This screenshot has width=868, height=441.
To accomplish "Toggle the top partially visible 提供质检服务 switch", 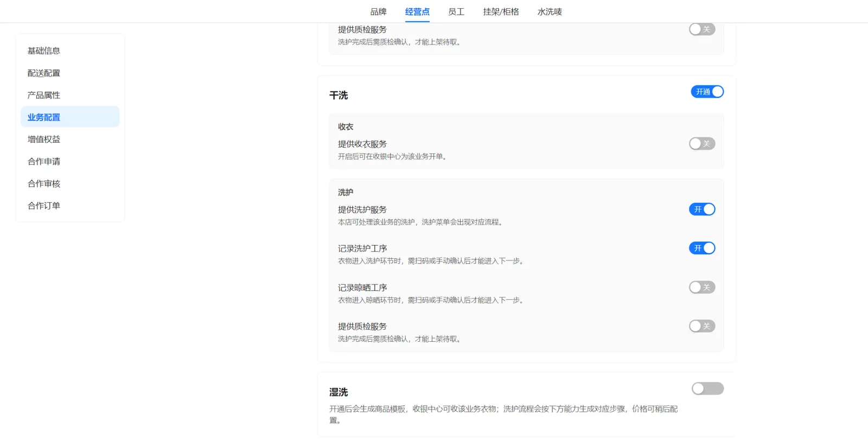I will click(x=702, y=29).
